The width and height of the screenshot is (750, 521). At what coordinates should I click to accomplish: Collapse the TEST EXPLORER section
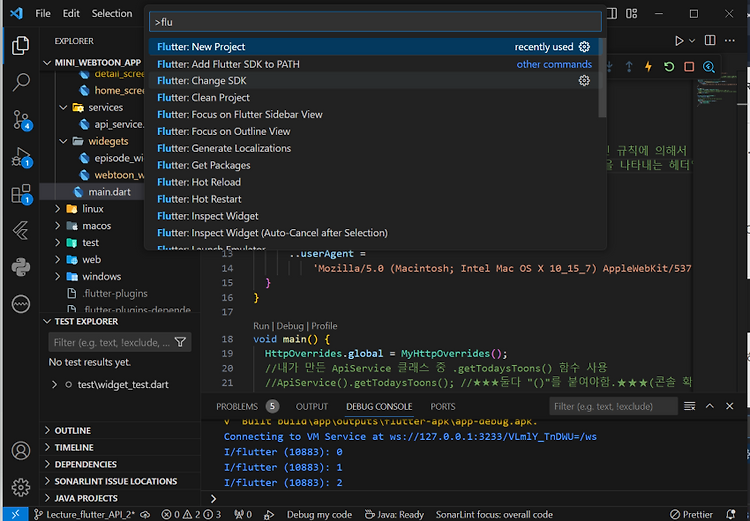click(x=47, y=321)
